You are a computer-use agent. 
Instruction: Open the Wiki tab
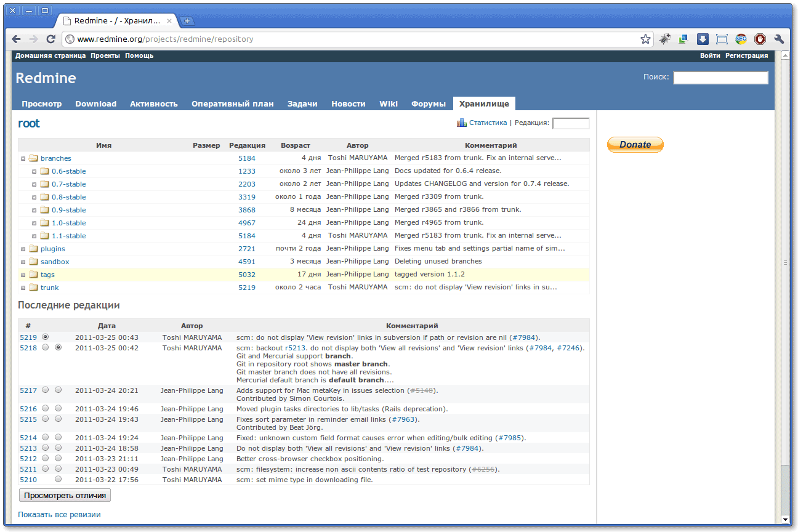point(389,103)
